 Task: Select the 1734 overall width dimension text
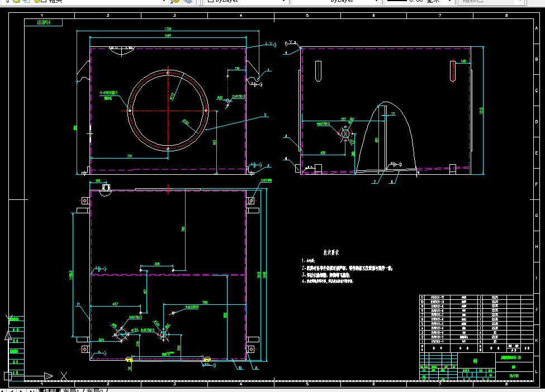pyautogui.click(x=168, y=29)
